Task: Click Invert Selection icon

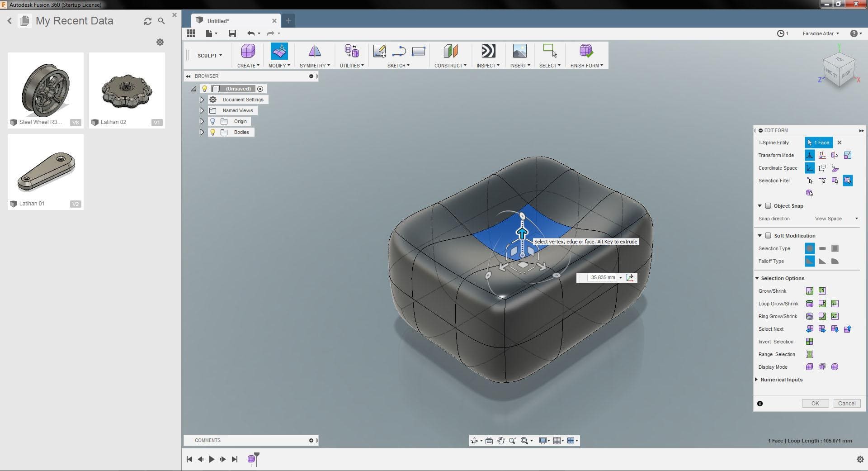Action: 809,342
